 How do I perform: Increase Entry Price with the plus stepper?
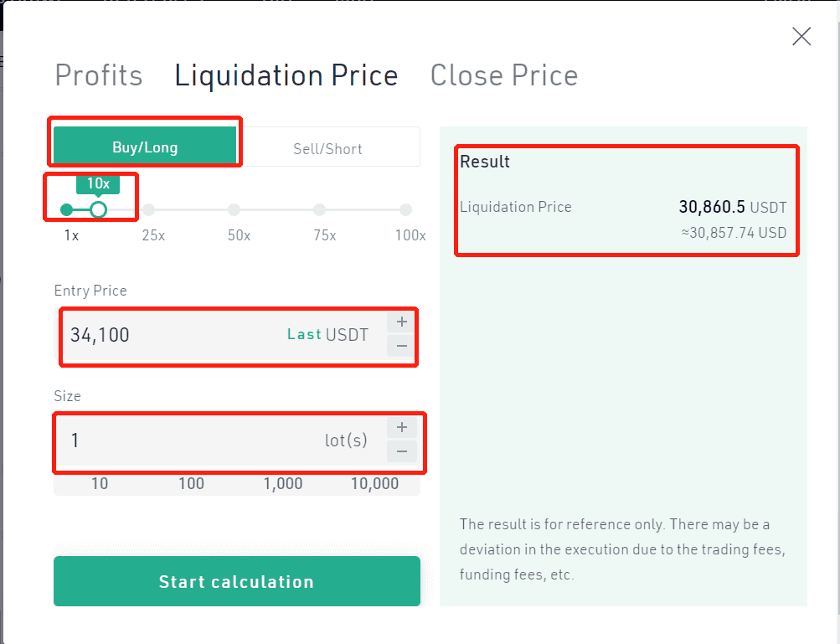coord(402,322)
